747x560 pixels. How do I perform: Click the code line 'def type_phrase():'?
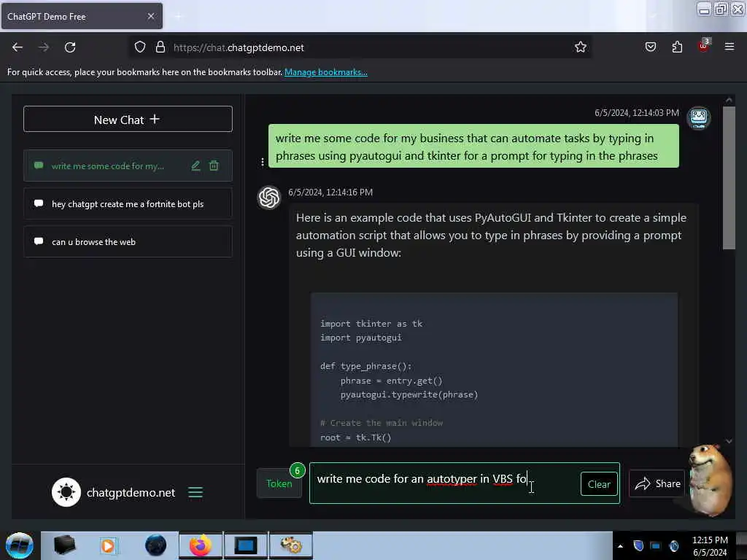pyautogui.click(x=366, y=366)
